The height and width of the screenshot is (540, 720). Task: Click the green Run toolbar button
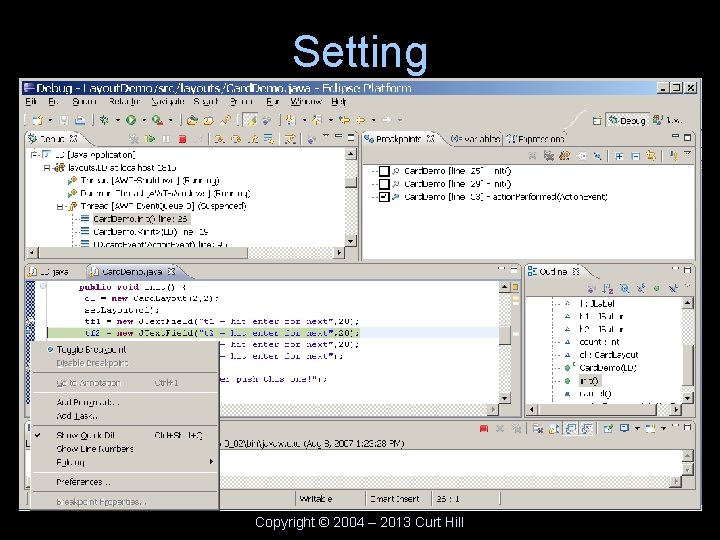click(x=131, y=120)
